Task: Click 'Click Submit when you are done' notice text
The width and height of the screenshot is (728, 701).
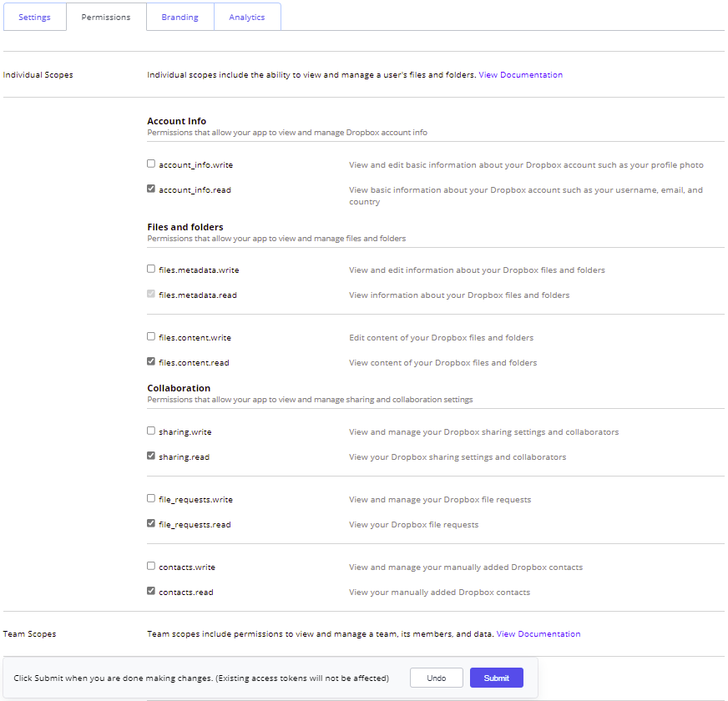Action: [201, 678]
